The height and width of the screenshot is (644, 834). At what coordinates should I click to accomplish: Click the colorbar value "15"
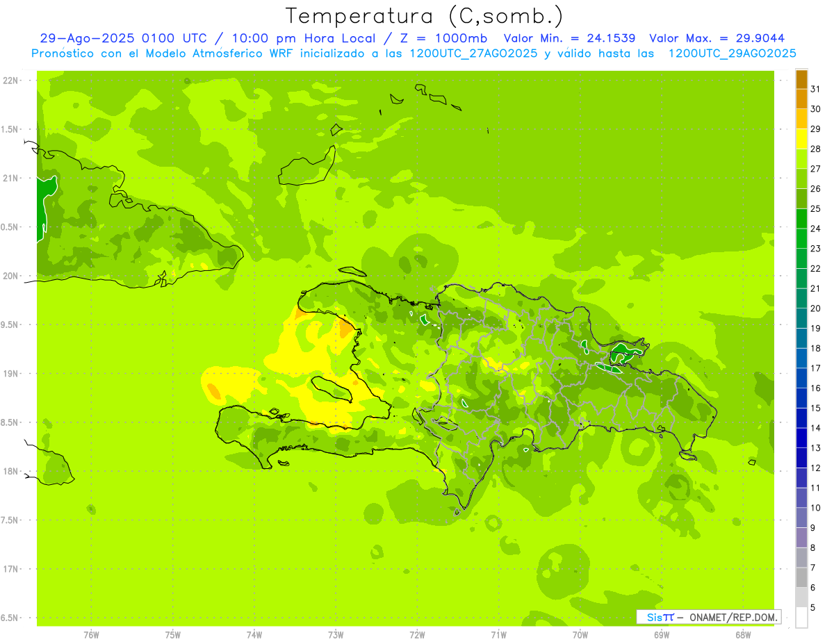[x=815, y=408]
